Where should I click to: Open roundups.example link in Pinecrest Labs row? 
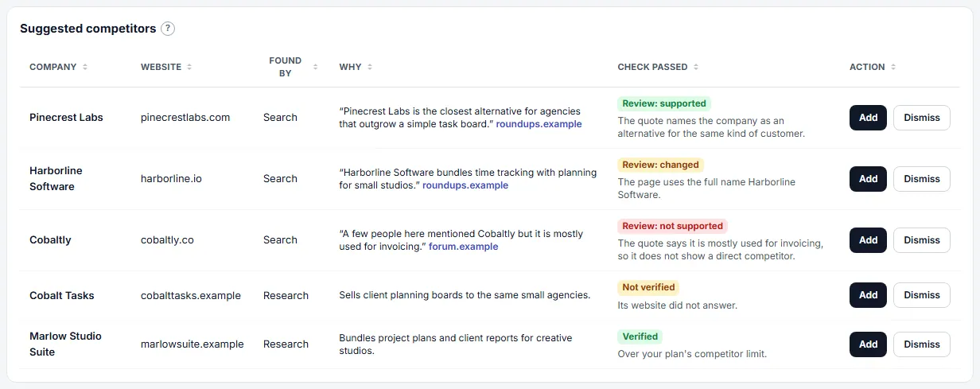tap(539, 124)
